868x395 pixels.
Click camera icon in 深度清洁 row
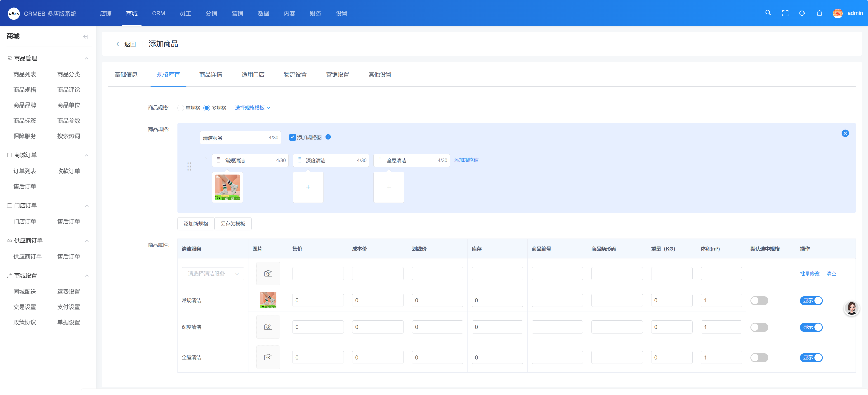pyautogui.click(x=268, y=327)
